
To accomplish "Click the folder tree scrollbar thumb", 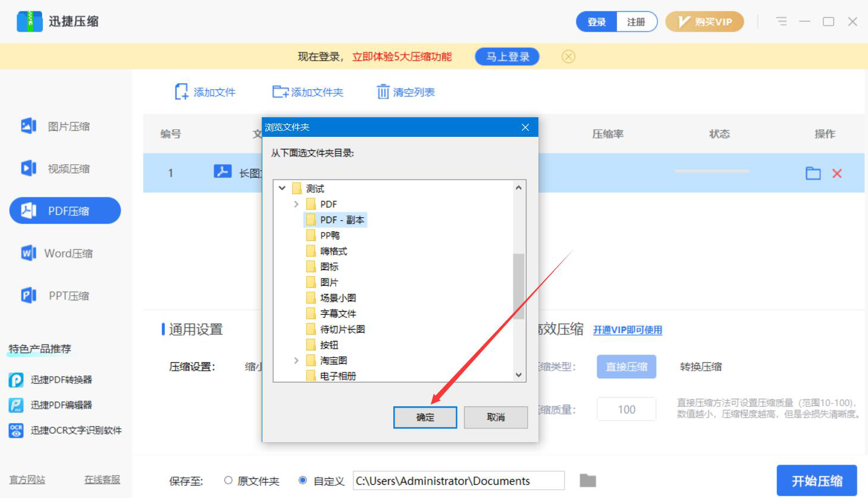I will point(519,286).
